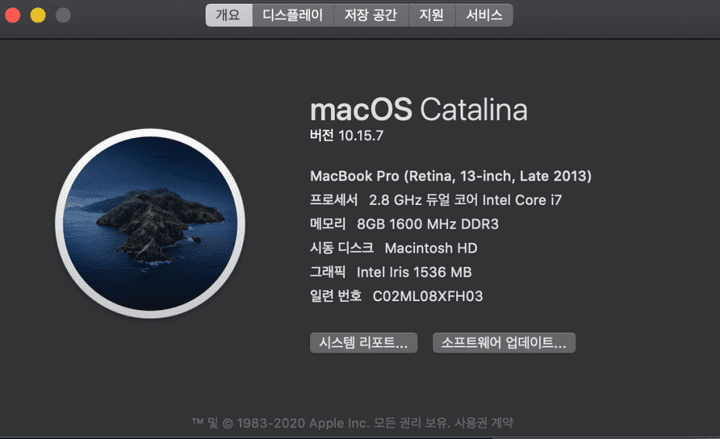Open the 서비스 tab
Screen dimensions: 720x439
tap(484, 15)
